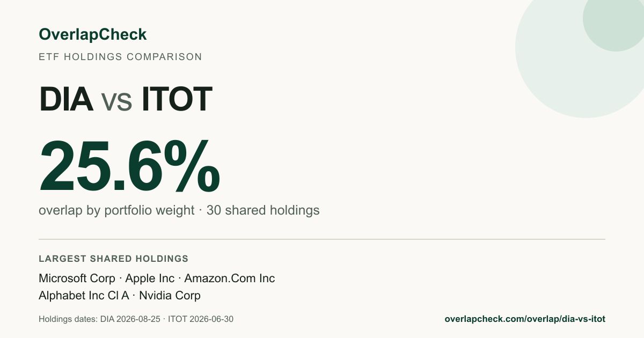Image resolution: width=644 pixels, height=338 pixels.
Task: Click the '30 shared holdings' text
Action: coord(263,210)
